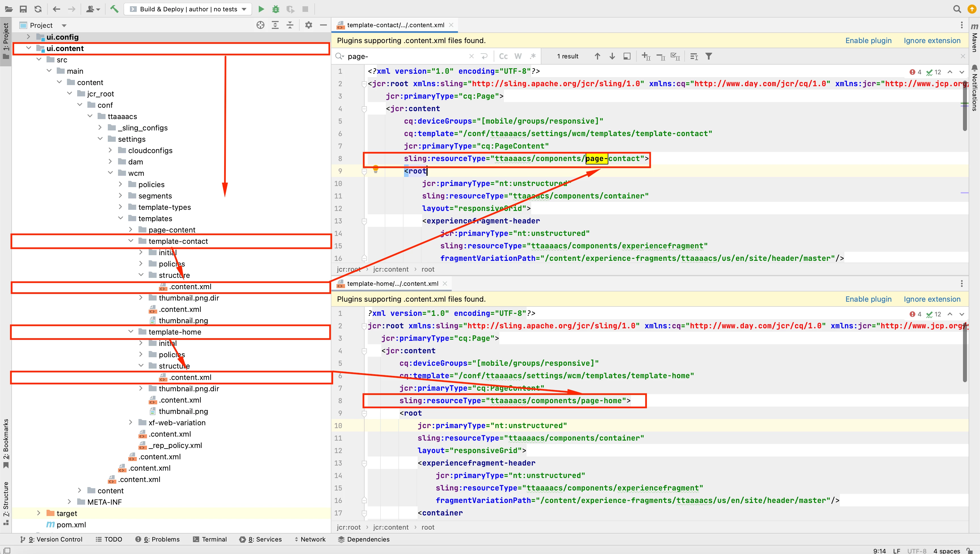The image size is (980, 554).
Task: Go to next search occurrence arrow
Action: [612, 56]
